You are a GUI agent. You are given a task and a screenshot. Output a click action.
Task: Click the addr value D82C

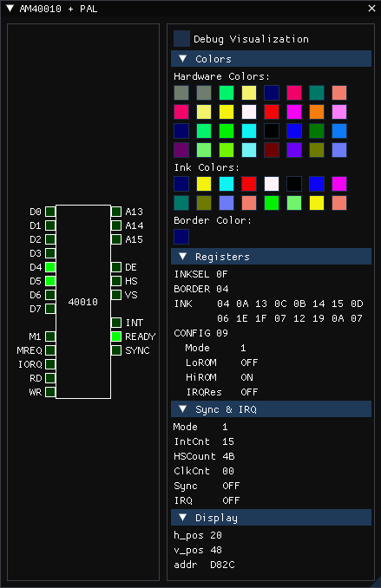tap(222, 565)
